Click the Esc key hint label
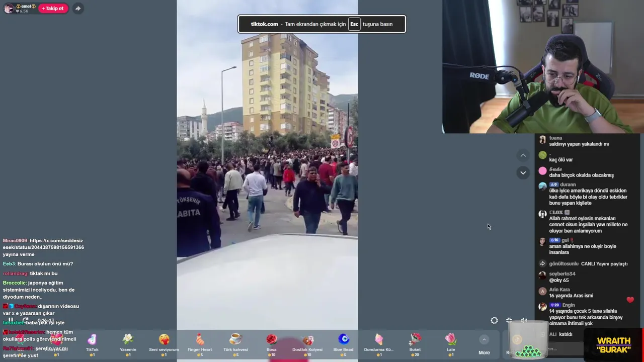644x362 pixels. [x=354, y=24]
